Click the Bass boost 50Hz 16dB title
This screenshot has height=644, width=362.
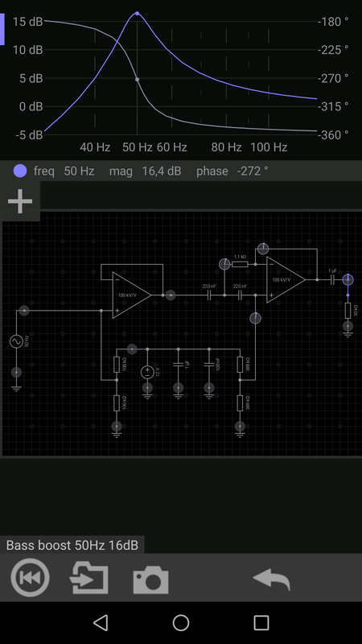(x=72, y=546)
